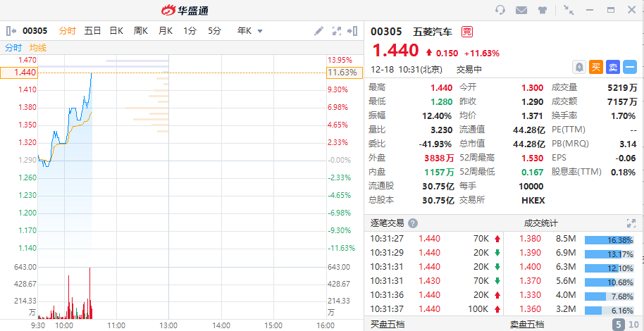
Task: Collapse the left panel beside 00305
Action: pos(11,31)
